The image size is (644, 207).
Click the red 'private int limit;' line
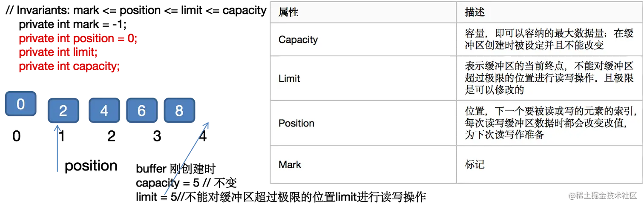(x=58, y=52)
